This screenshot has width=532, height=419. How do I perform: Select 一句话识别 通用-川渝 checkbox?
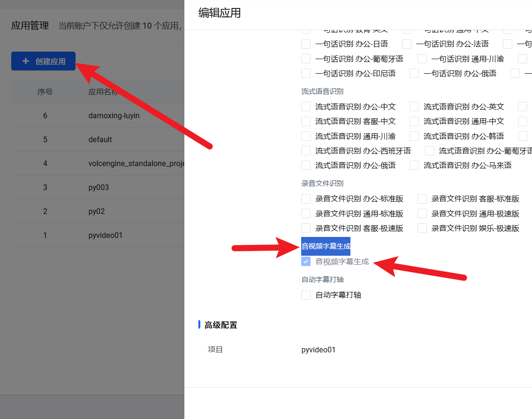coord(422,59)
